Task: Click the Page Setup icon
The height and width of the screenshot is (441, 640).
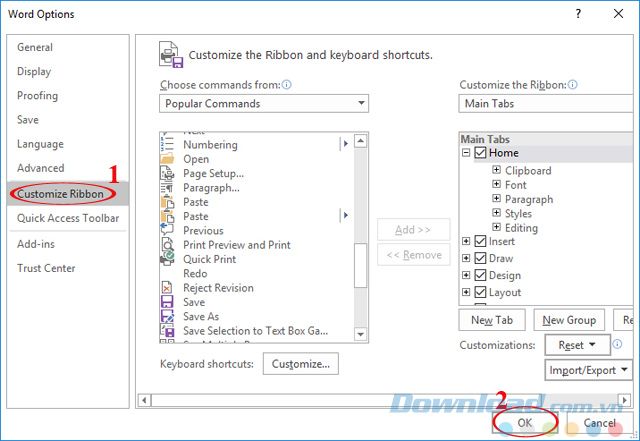Action: [167, 173]
